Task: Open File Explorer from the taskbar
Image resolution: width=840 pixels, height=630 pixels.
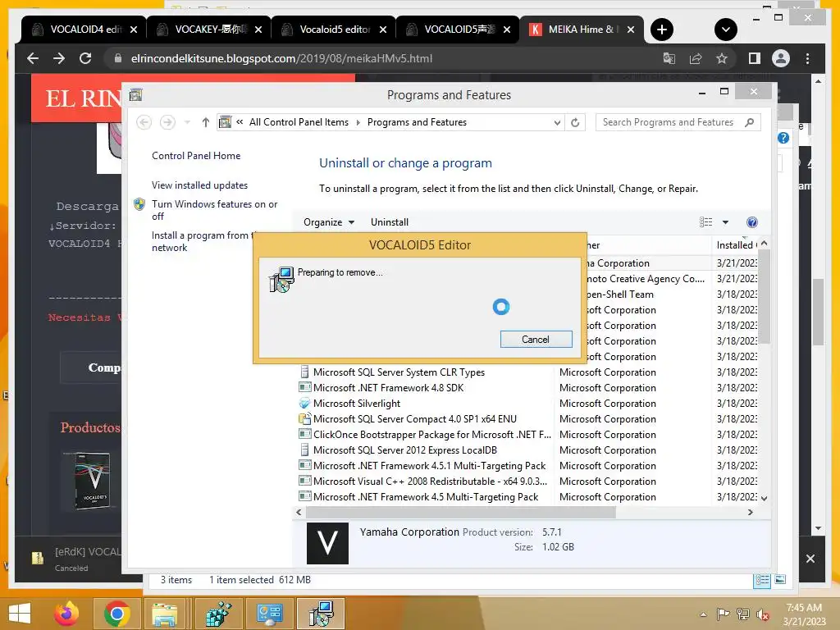Action: click(x=166, y=614)
